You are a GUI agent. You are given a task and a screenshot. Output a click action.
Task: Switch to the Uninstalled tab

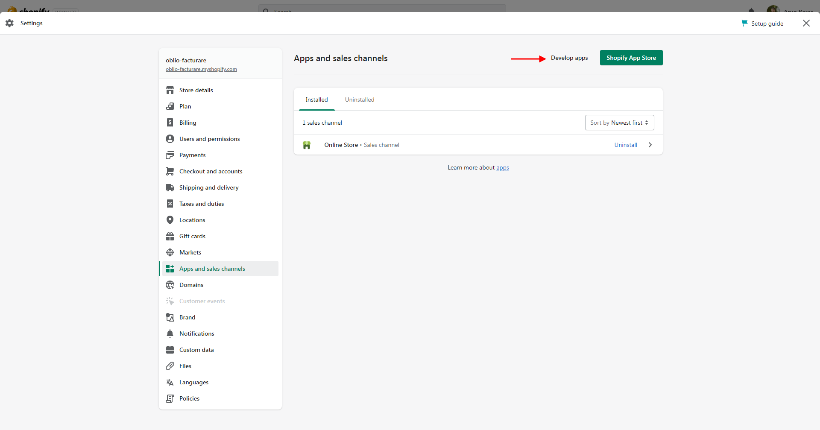point(359,99)
